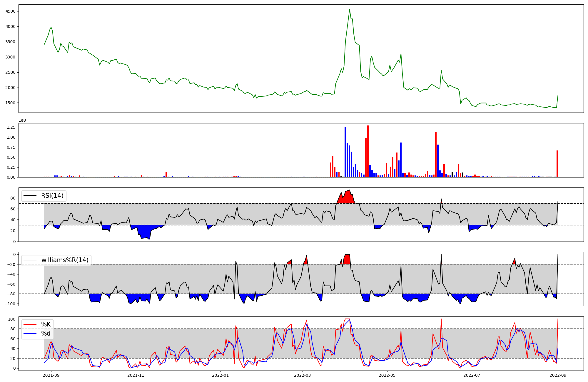Click the williams%R(14) legend label

65,260
